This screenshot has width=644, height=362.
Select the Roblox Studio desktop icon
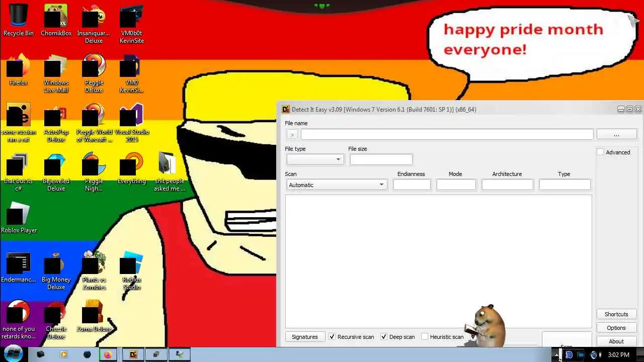coord(131,270)
